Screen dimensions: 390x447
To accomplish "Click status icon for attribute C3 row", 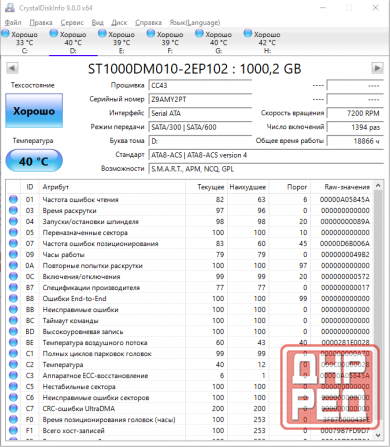I will [13, 375].
